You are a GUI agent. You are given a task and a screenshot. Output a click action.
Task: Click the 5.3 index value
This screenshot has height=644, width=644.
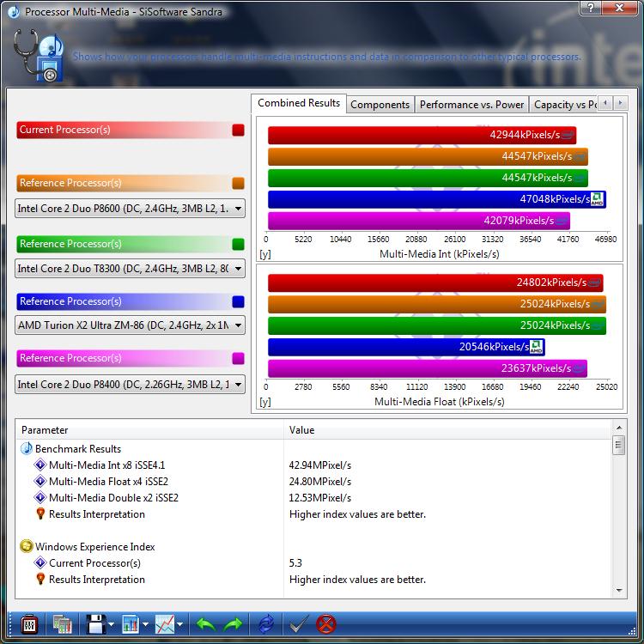(x=295, y=563)
